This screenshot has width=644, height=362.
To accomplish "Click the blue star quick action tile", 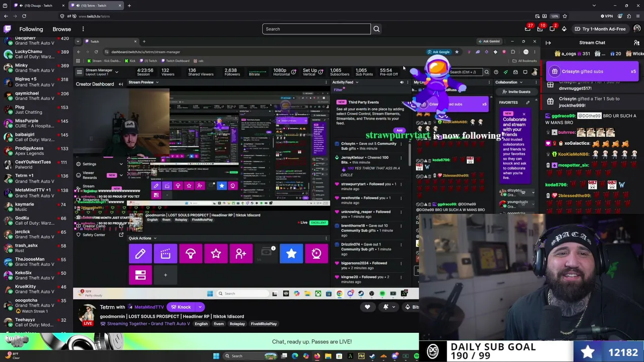I will coord(291,254).
